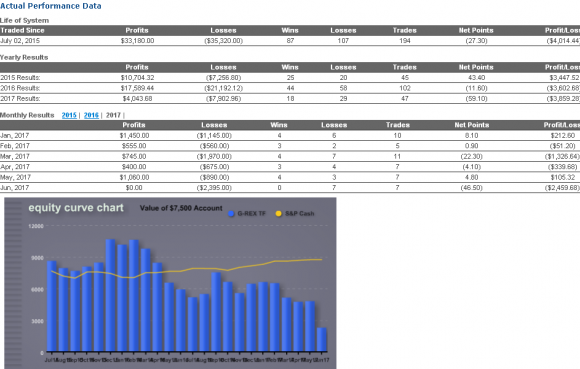
Task: Click the May, 2017 row label
Action: pyautogui.click(x=16, y=177)
